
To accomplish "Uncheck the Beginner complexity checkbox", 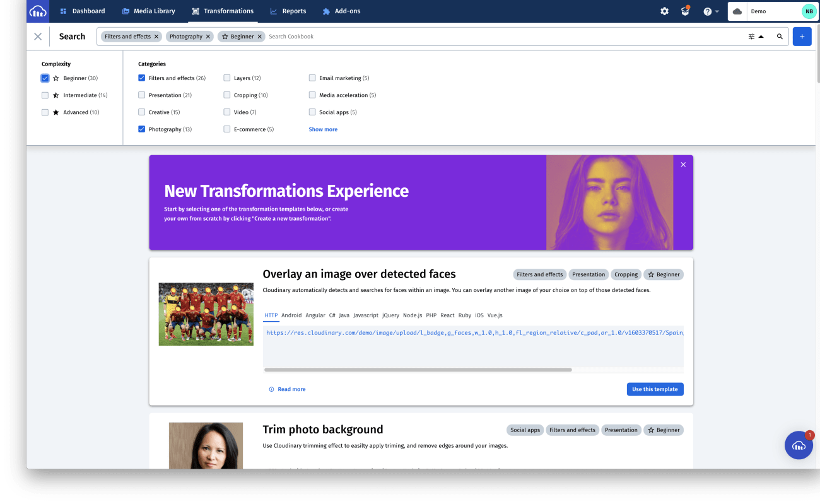I will (x=45, y=78).
